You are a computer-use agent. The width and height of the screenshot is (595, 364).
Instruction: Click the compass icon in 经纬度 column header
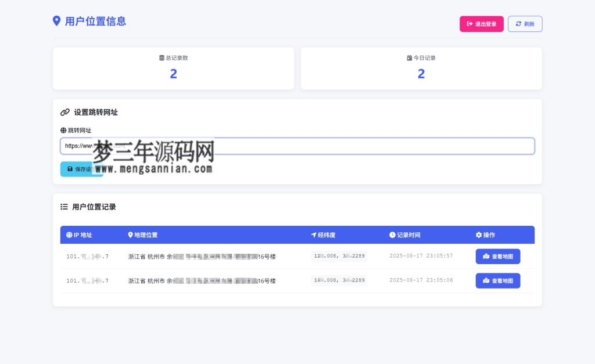click(x=314, y=235)
